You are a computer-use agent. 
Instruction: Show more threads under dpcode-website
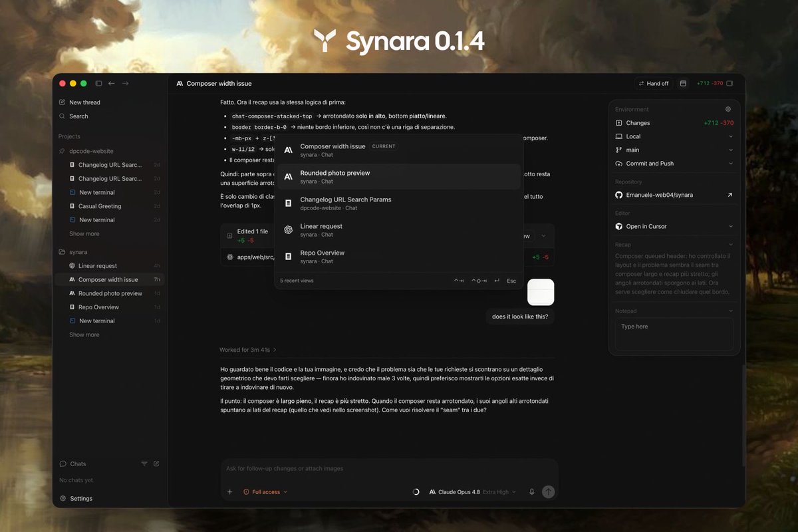tap(84, 233)
